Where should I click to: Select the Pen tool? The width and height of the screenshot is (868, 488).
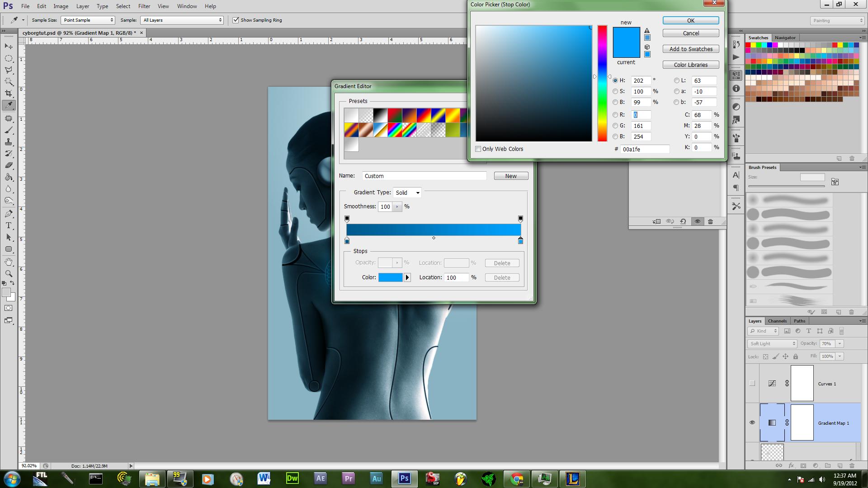(x=9, y=214)
